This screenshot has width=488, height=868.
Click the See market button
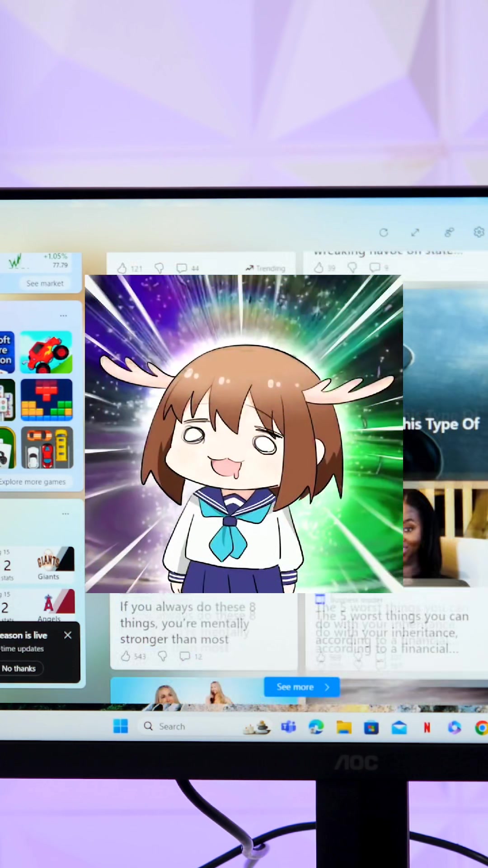[x=45, y=283]
